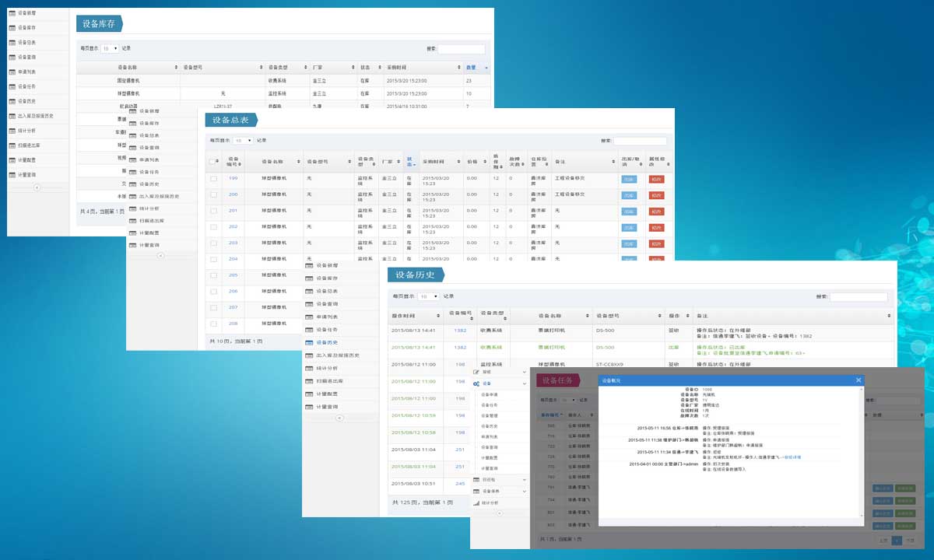Screen dimensions: 934x560
Task: Click 设备查询 icon in 设备库存 window sidebar
Action: [12, 57]
